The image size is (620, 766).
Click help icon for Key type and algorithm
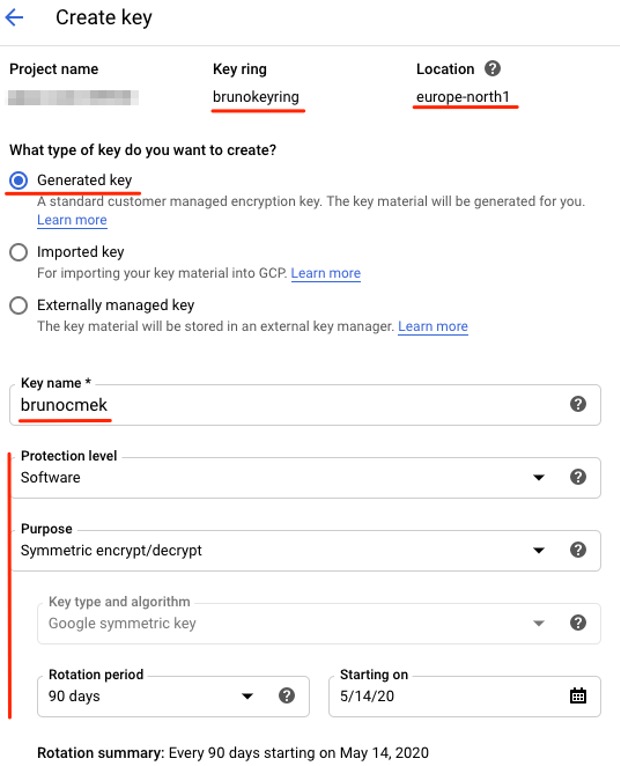tap(577, 622)
